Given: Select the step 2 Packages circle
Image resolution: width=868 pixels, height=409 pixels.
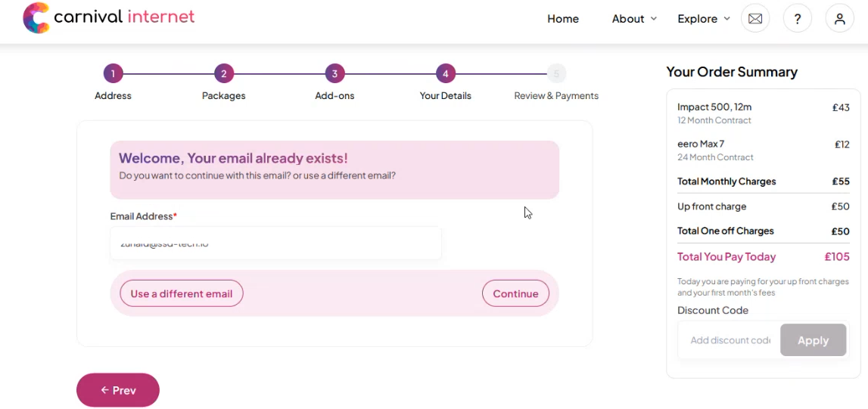Looking at the screenshot, I should coord(224,73).
